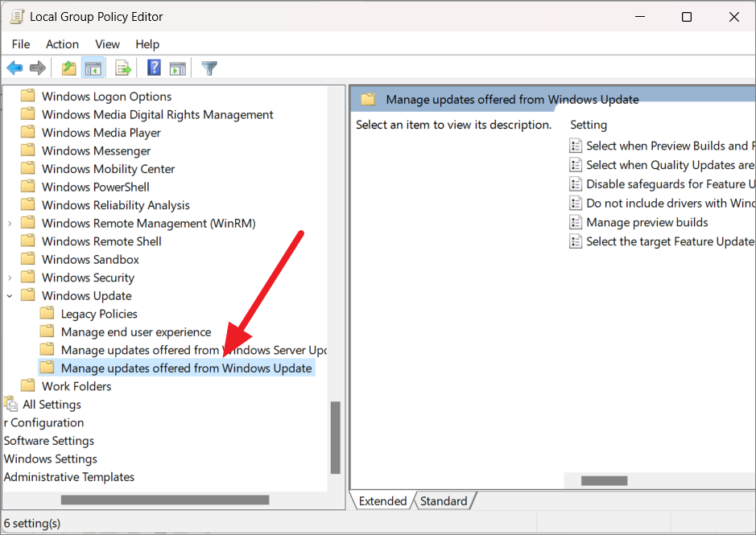Click the folder icon beside Legacy Policies
756x535 pixels.
point(47,313)
